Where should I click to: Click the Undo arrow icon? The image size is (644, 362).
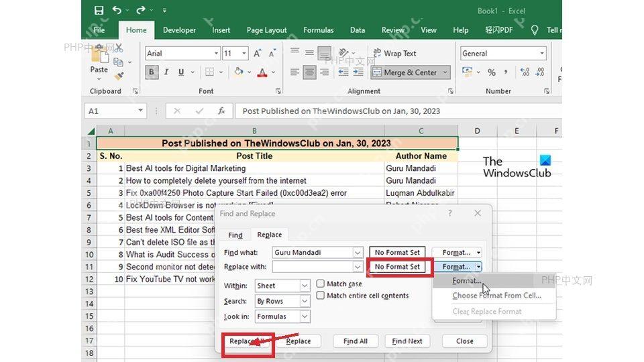coord(117,10)
